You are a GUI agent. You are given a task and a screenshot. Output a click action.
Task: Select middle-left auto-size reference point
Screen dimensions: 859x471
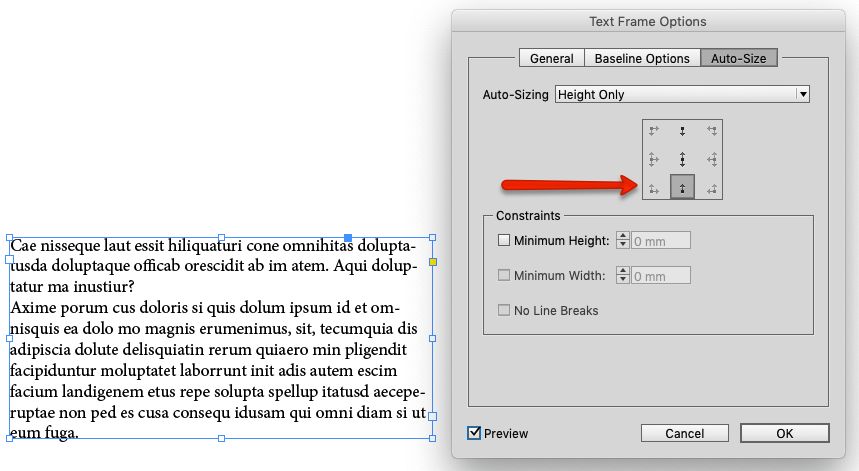[654, 159]
